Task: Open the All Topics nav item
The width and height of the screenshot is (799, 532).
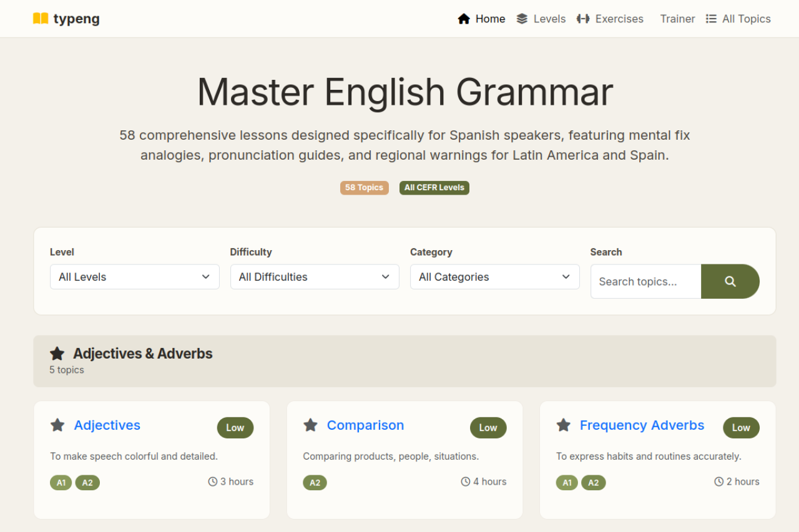Action: [x=738, y=19]
